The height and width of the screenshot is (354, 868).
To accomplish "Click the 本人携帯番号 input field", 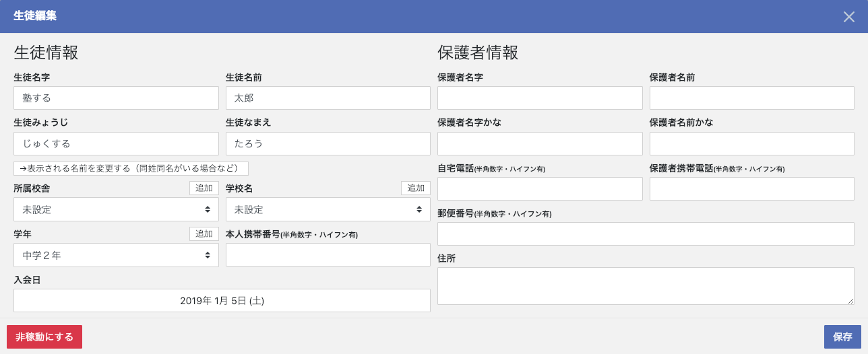I will 328,255.
